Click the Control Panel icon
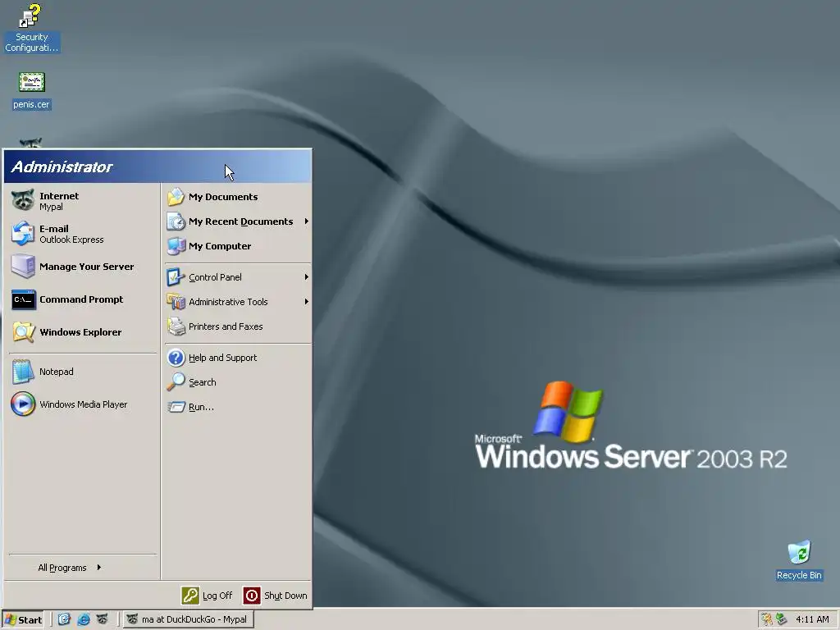This screenshot has height=630, width=840. pyautogui.click(x=176, y=277)
